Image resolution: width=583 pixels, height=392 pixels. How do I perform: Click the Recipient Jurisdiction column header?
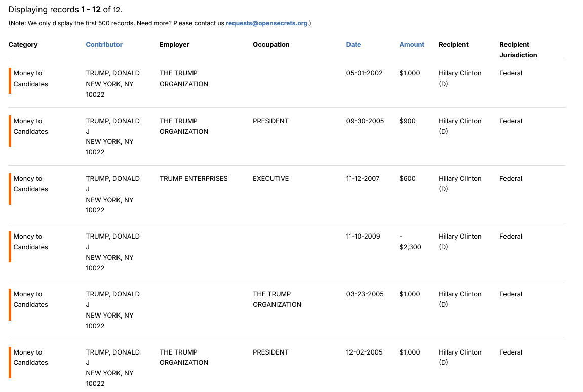(518, 50)
